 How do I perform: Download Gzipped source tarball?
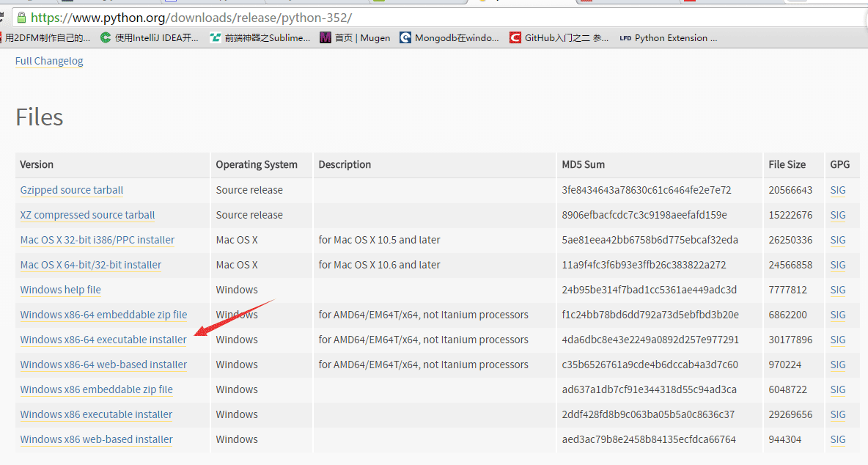tap(71, 190)
